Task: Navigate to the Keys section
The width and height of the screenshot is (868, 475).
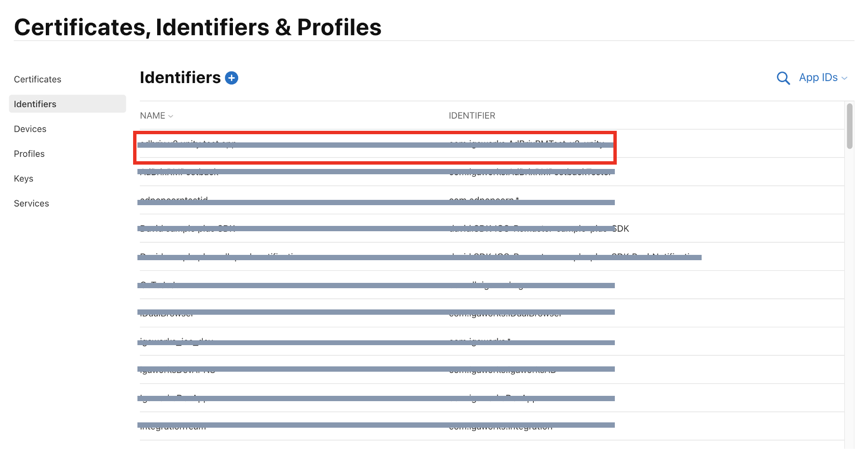Action: [24, 179]
